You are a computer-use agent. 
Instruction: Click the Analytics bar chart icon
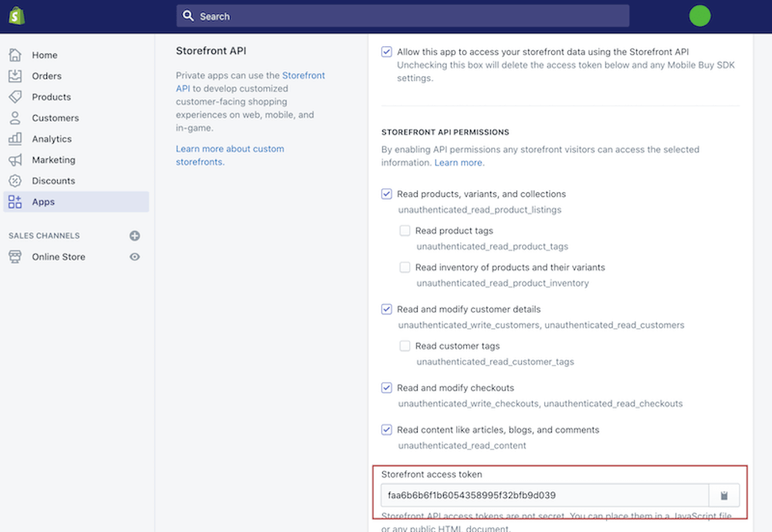(x=15, y=139)
